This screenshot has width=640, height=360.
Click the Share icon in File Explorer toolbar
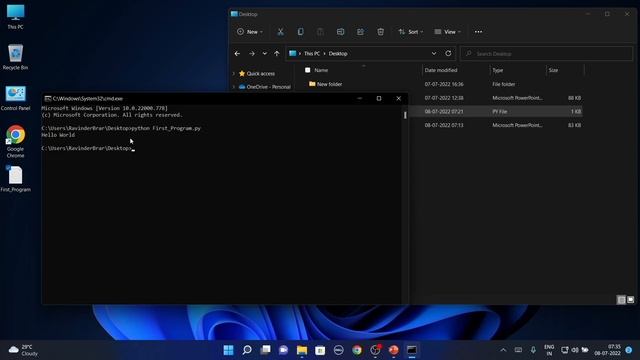(360, 32)
